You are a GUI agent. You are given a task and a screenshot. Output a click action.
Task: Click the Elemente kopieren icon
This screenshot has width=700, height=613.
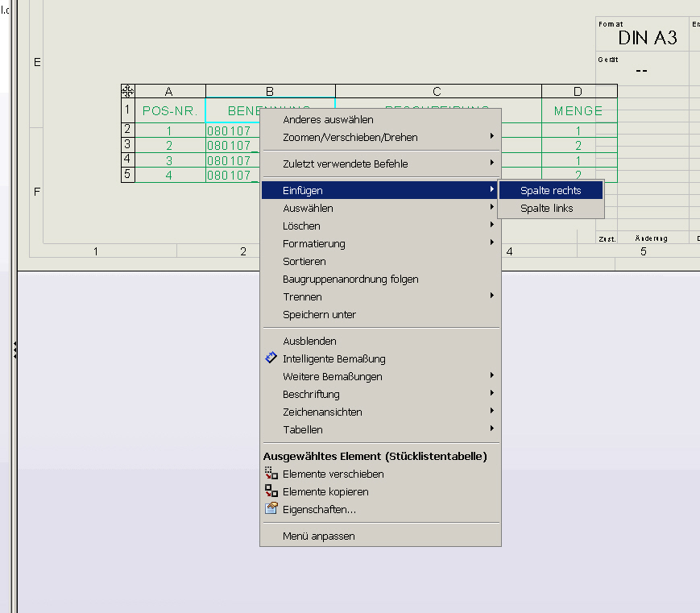271,491
